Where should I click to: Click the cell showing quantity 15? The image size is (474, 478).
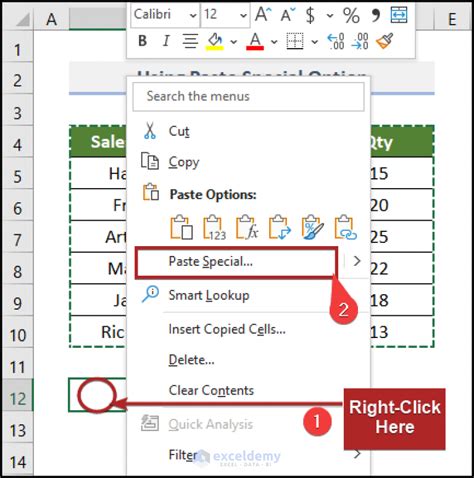[x=402, y=173]
